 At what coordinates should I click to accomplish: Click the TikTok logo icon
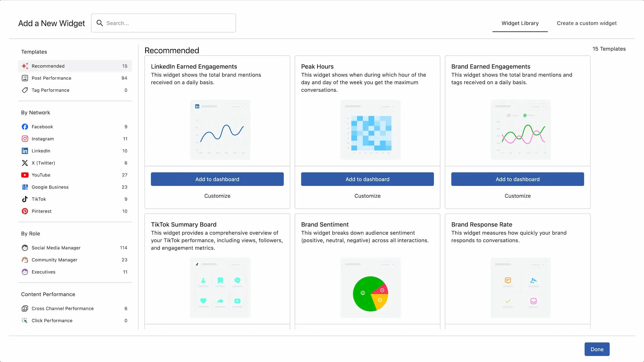[25, 199]
